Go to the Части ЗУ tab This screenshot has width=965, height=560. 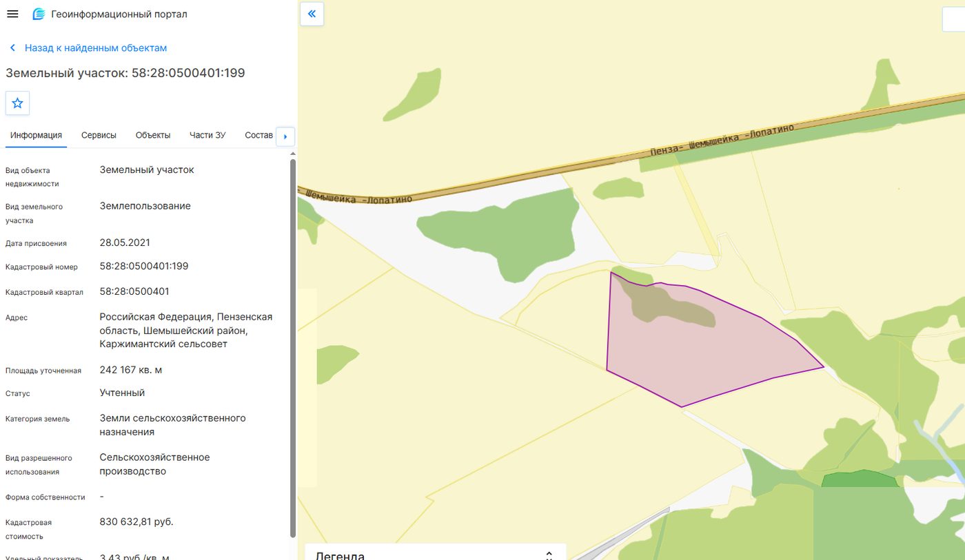(x=207, y=135)
